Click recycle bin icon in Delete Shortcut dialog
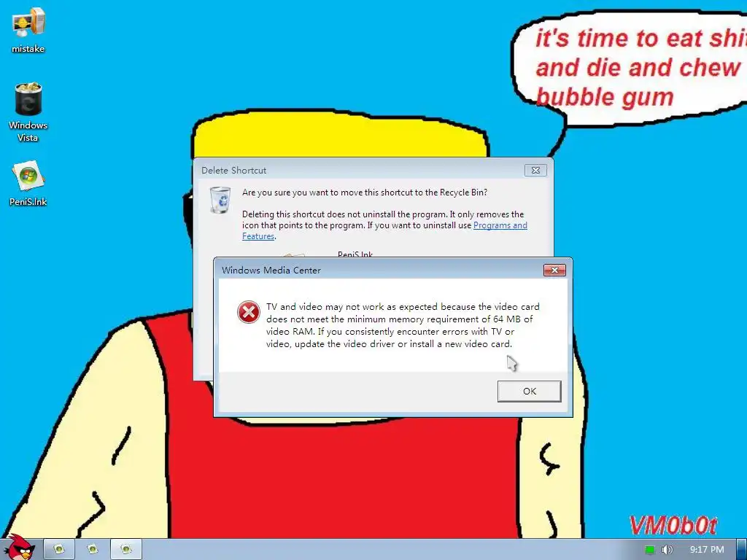The width and height of the screenshot is (747, 560). (x=220, y=200)
